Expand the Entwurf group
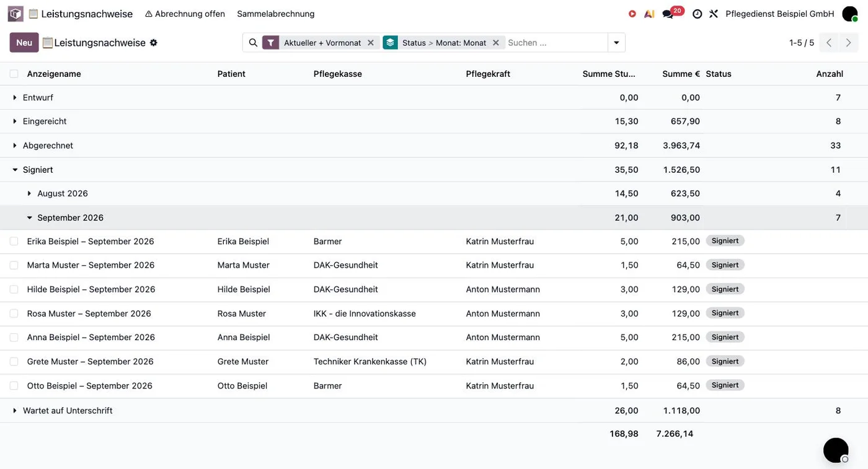868x469 pixels. click(x=15, y=98)
